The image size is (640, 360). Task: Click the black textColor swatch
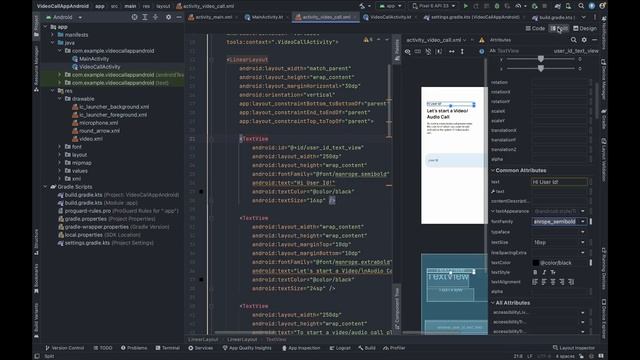(x=536, y=263)
